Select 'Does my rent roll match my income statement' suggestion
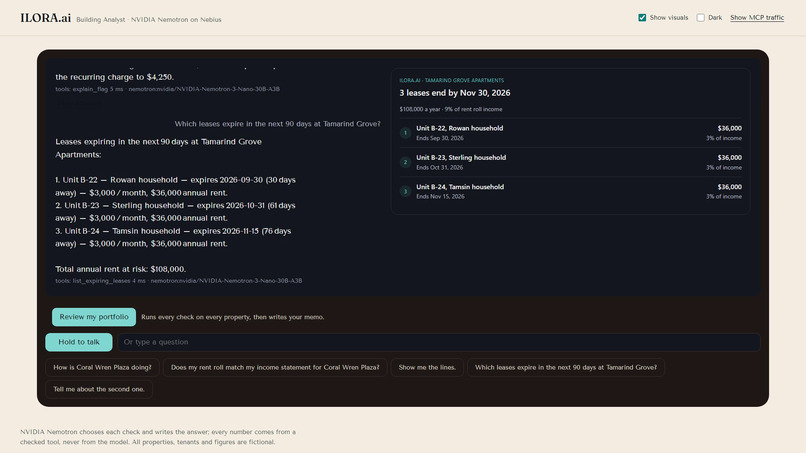806x453 pixels. tap(275, 368)
